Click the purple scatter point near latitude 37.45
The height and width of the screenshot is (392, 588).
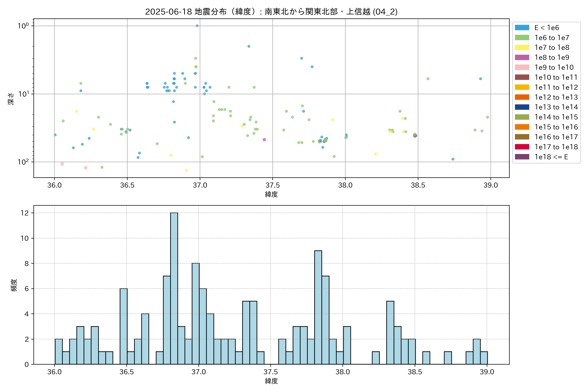tap(264, 140)
